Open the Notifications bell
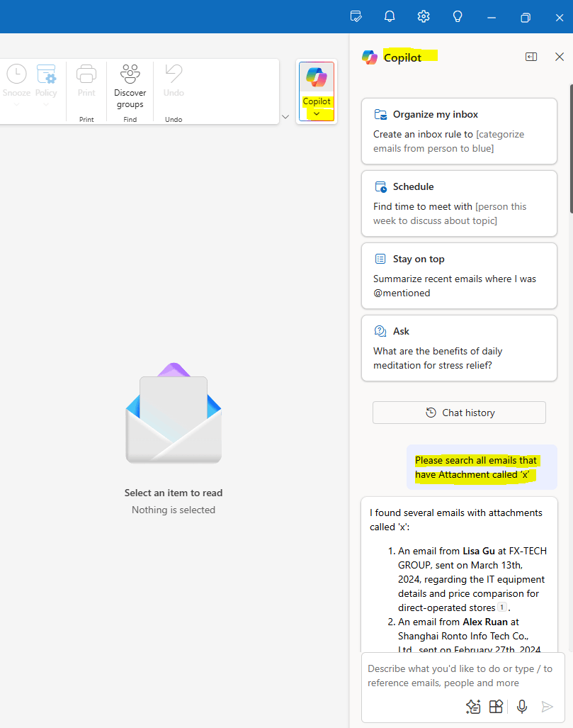The image size is (573, 728). 390,16
